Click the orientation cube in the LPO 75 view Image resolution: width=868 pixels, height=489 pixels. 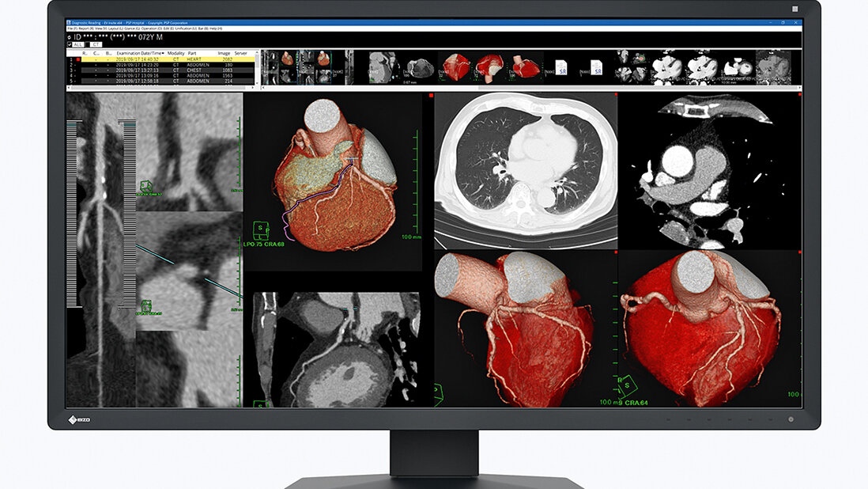coord(261,232)
